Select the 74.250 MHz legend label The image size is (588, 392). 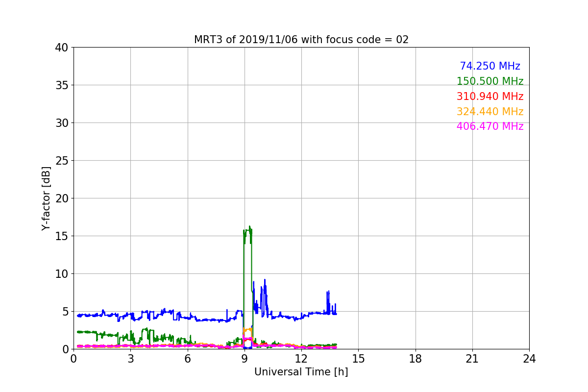coord(490,66)
